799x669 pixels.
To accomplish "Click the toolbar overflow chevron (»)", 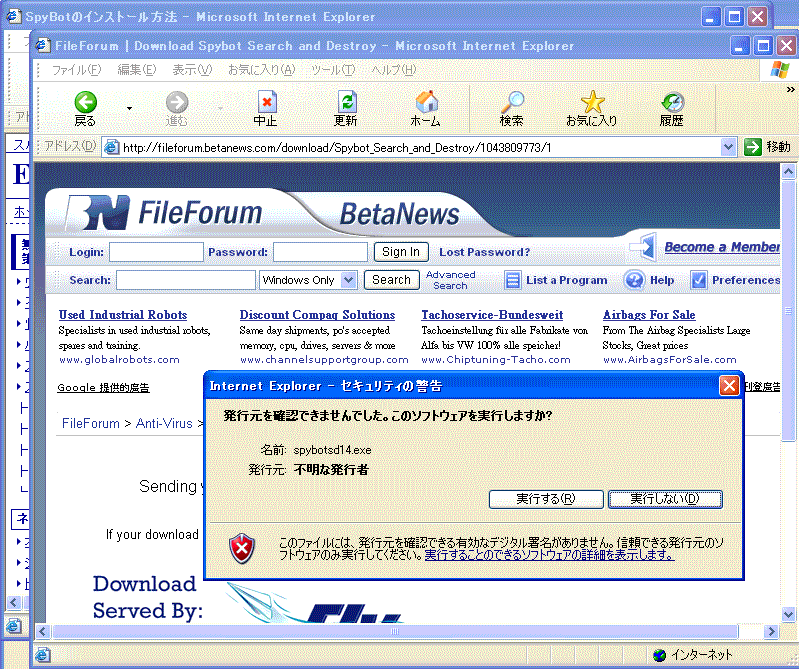I will coord(790,90).
